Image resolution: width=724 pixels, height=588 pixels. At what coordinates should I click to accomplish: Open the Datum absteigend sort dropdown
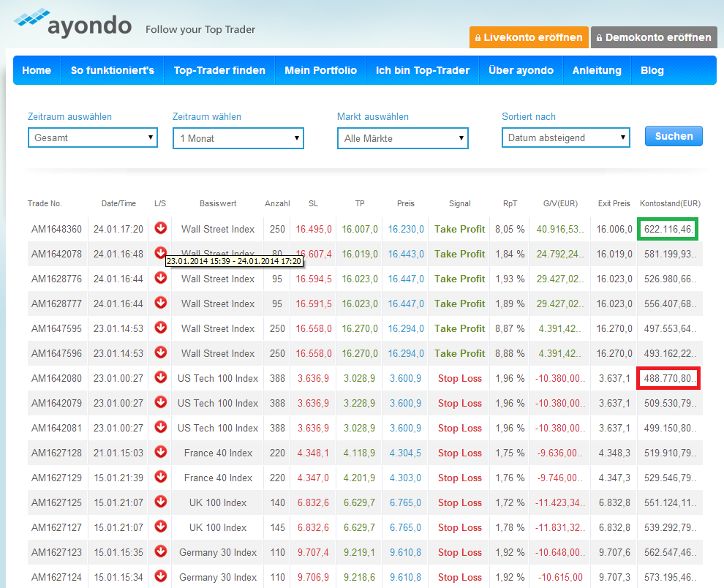(x=566, y=137)
